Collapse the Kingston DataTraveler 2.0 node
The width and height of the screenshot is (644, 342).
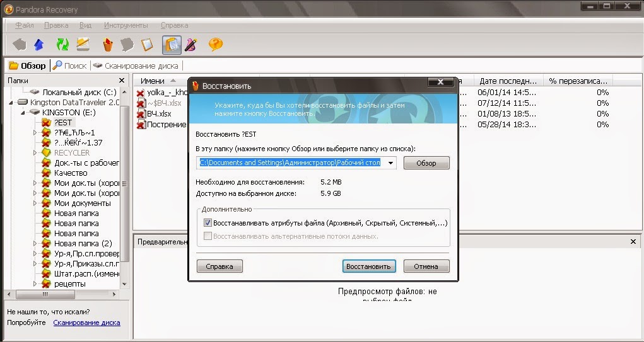coord(11,103)
